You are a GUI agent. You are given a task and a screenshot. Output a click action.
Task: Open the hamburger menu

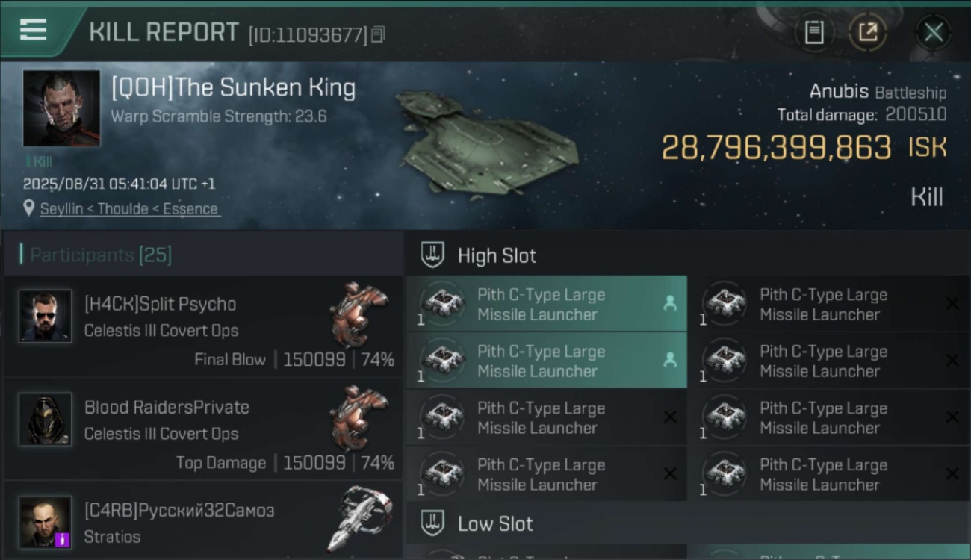(34, 31)
